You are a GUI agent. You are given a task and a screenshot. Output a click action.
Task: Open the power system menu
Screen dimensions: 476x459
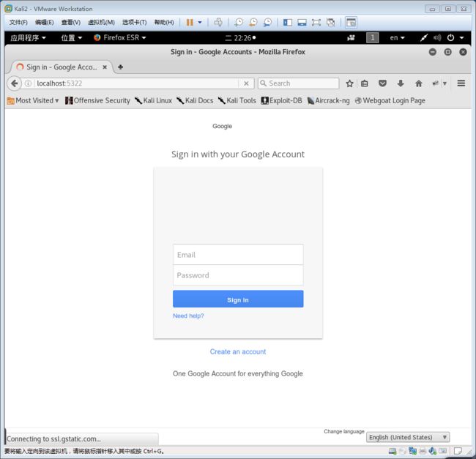(x=455, y=37)
